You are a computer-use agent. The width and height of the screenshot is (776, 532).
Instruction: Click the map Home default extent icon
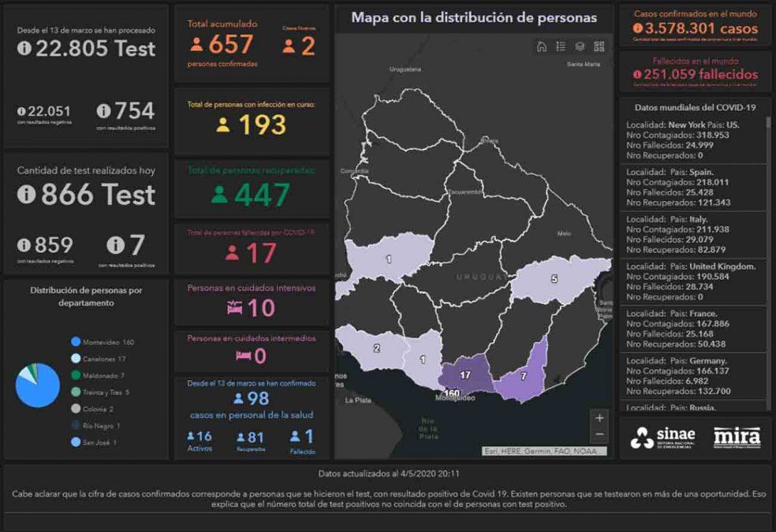pos(542,47)
